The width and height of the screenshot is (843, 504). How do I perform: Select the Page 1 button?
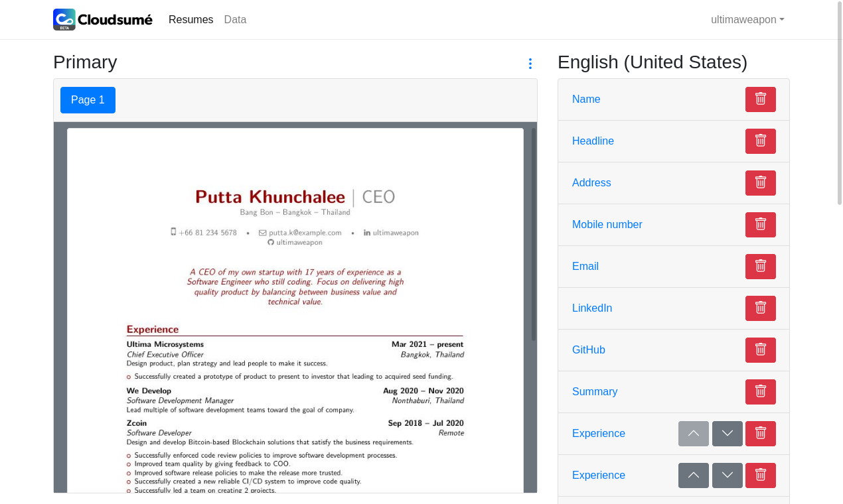click(x=88, y=100)
